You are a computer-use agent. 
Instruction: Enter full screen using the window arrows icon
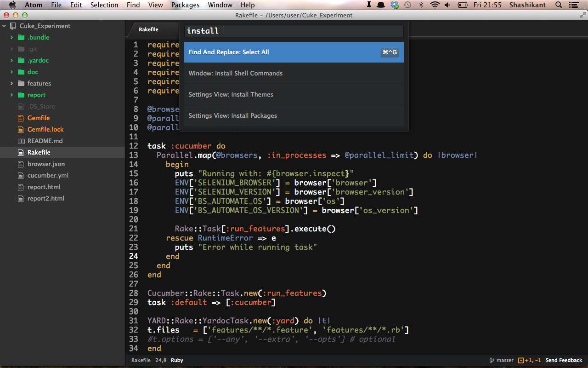[x=582, y=15]
